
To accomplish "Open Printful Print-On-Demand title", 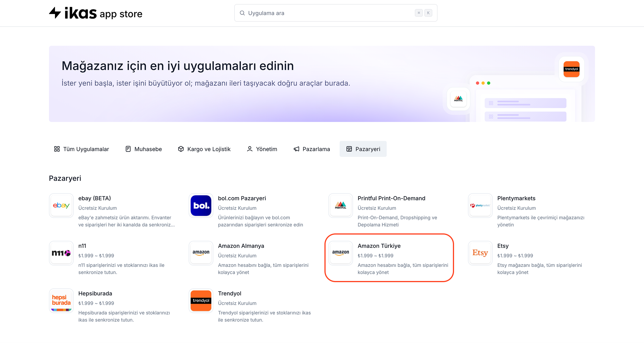I will pyautogui.click(x=391, y=198).
